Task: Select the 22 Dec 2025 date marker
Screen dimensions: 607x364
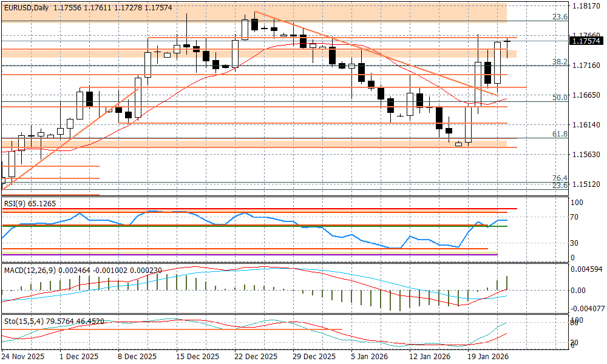Action: [256, 357]
